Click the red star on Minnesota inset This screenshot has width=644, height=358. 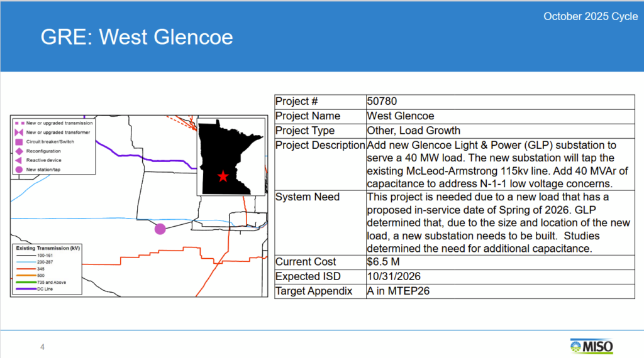pyautogui.click(x=223, y=176)
